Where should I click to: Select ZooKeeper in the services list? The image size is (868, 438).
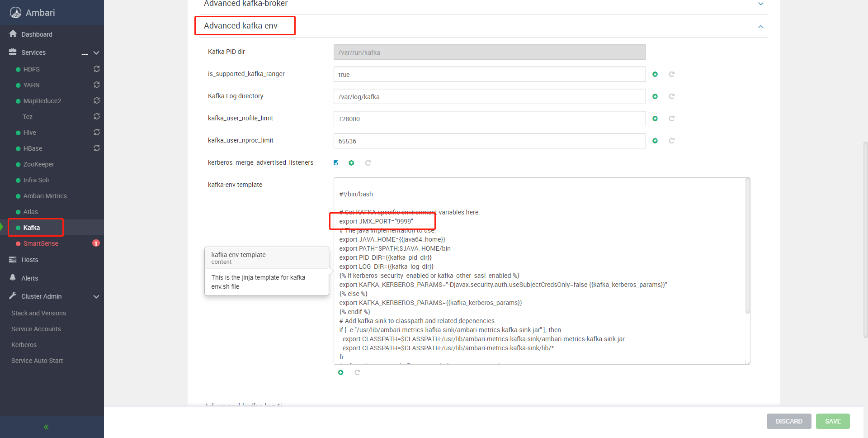39,164
